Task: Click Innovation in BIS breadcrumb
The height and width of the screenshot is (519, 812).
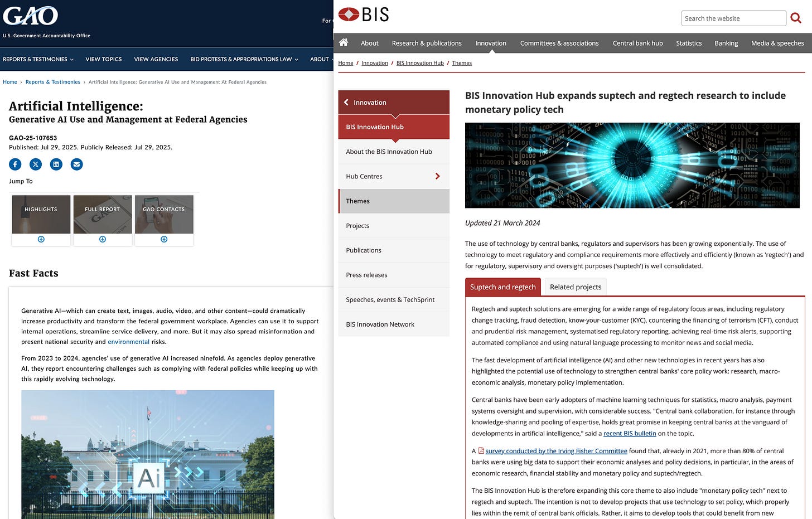Action: click(375, 63)
